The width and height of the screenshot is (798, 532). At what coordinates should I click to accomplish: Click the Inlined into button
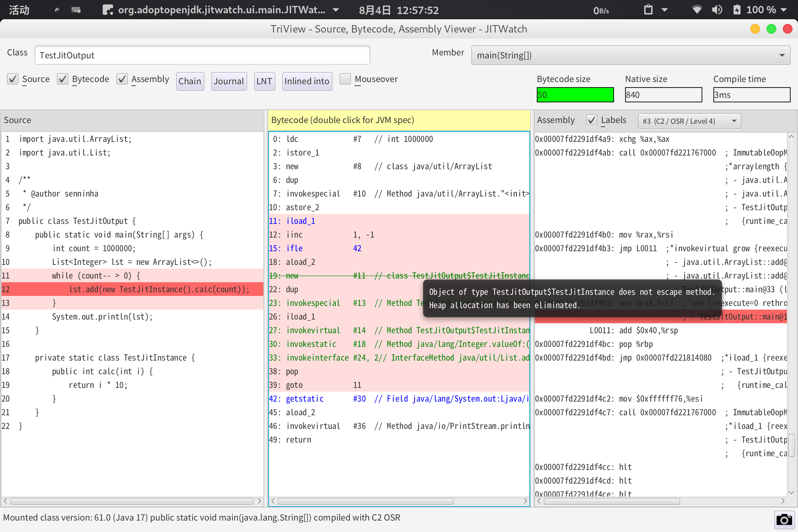pos(307,81)
